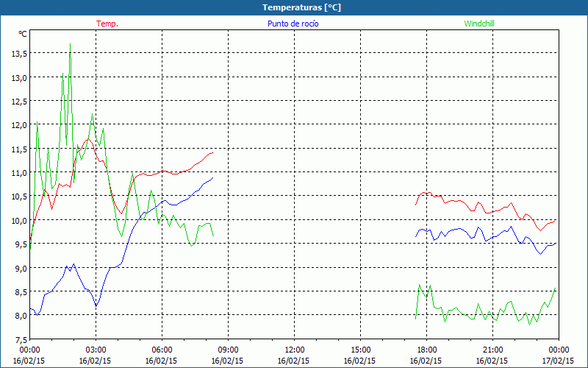
Task: Click the 06:00 time axis label
Action: [x=162, y=350]
